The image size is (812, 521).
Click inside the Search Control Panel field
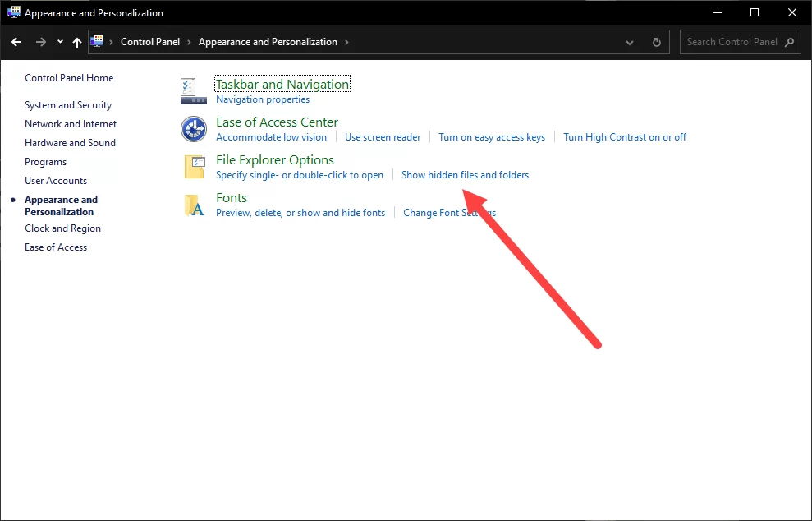coord(731,41)
